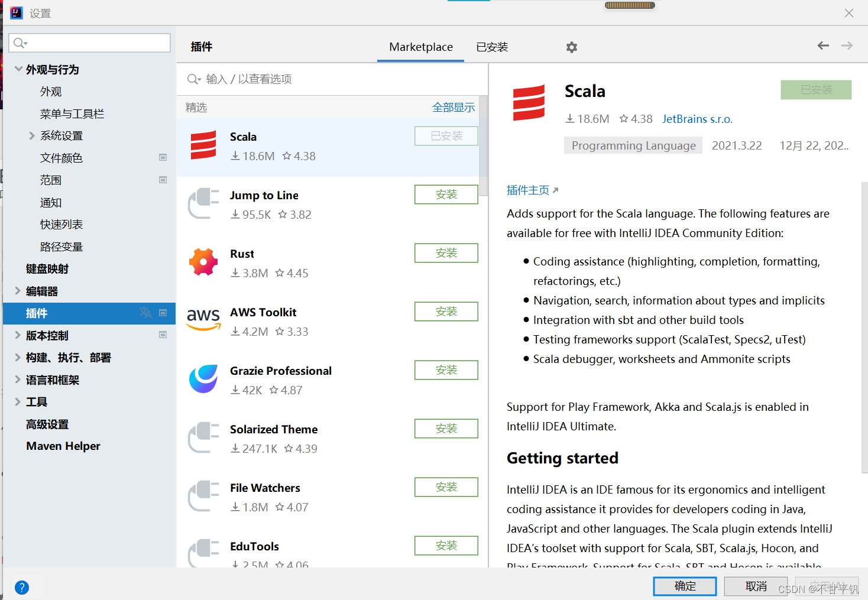Open the 高级设置 page
Image resolution: width=868 pixels, height=600 pixels.
[47, 424]
